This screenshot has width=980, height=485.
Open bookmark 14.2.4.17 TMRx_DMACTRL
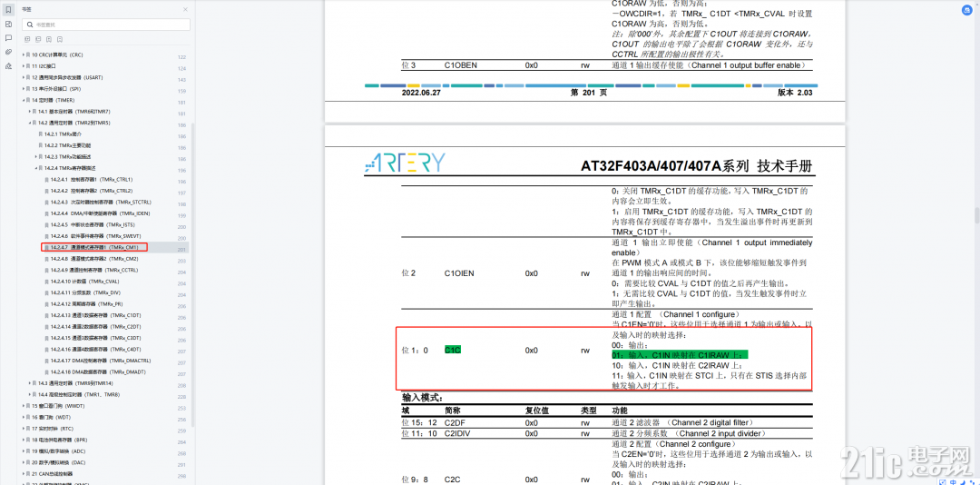(x=101, y=361)
